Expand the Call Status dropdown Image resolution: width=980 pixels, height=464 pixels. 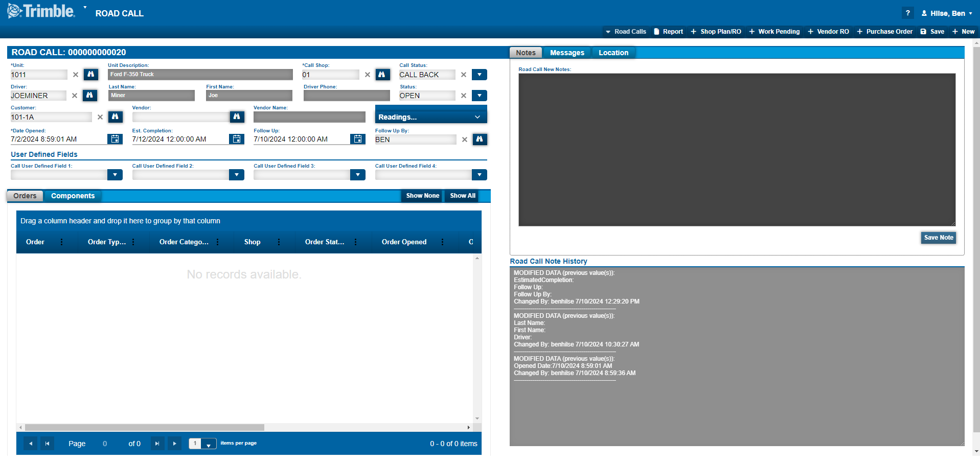pyautogui.click(x=479, y=75)
